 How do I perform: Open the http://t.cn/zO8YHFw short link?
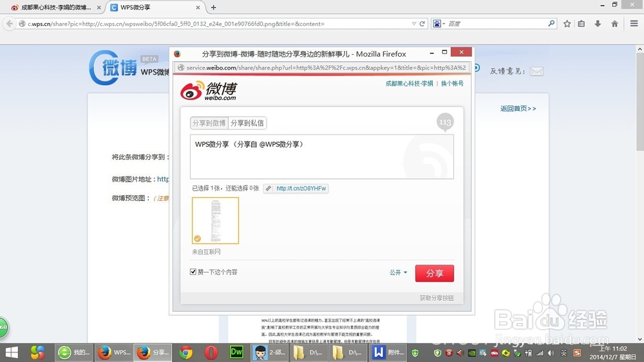301,189
